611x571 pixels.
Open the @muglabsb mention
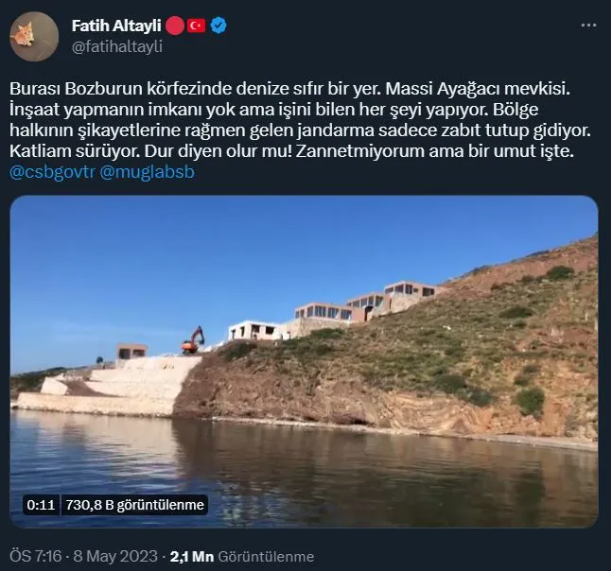point(147,172)
